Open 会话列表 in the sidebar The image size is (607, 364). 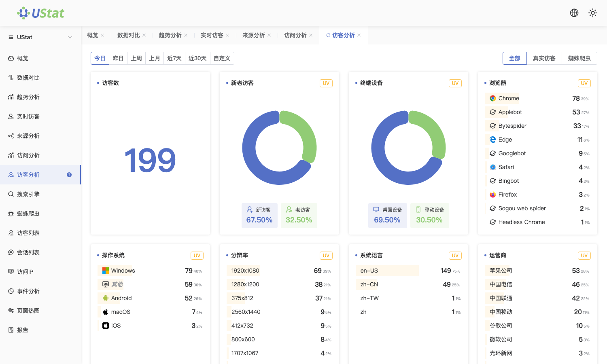pos(40,252)
